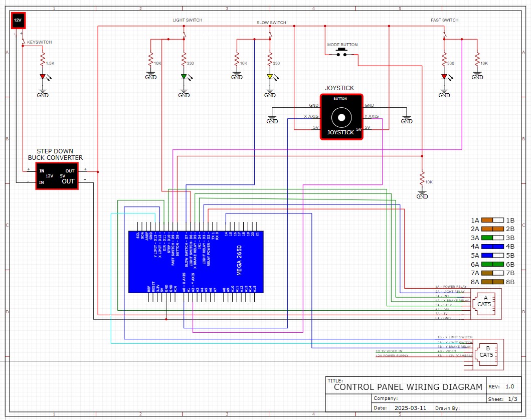Screen dimensions: 531x420
Task: Click the Step Down Buck Converter component
Action: pos(57,176)
